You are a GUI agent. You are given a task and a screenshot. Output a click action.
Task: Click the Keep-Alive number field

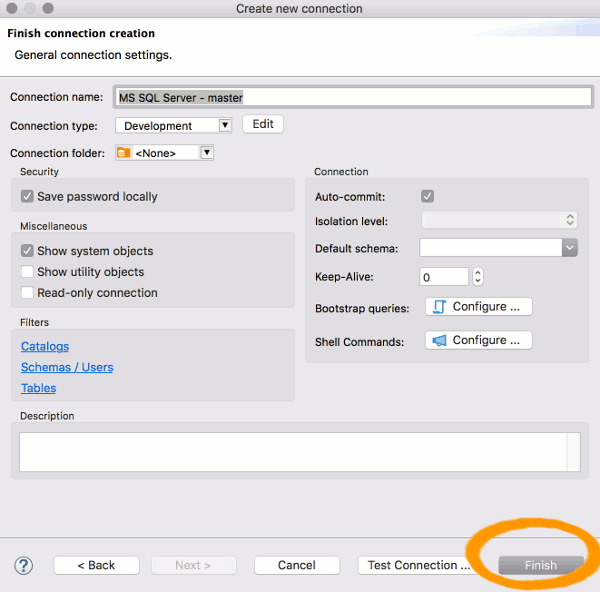coord(444,276)
